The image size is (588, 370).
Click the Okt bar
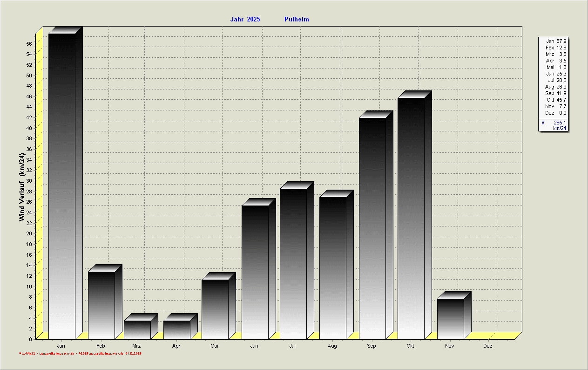pyautogui.click(x=411, y=218)
